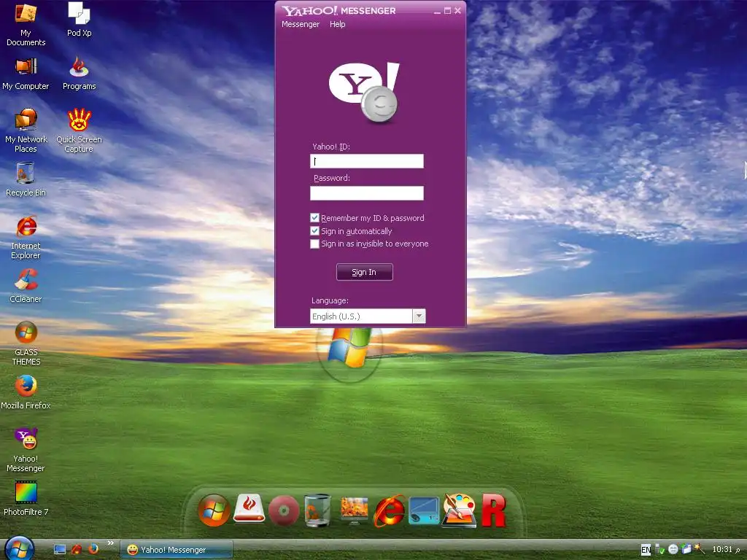The height and width of the screenshot is (560, 747).
Task: Select the Yahoo! Messenger desktop shortcut
Action: tap(26, 450)
